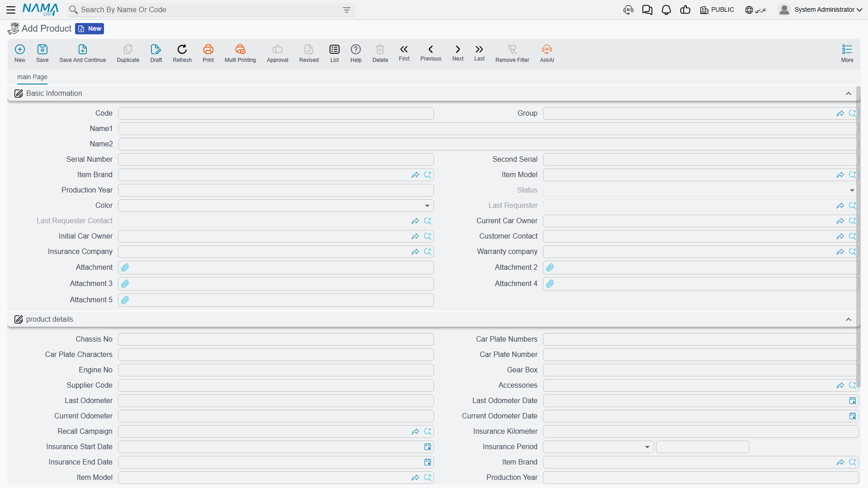Screen dimensions: 868x488
Task: Open Insurance Company link arrow
Action: pyautogui.click(x=415, y=252)
